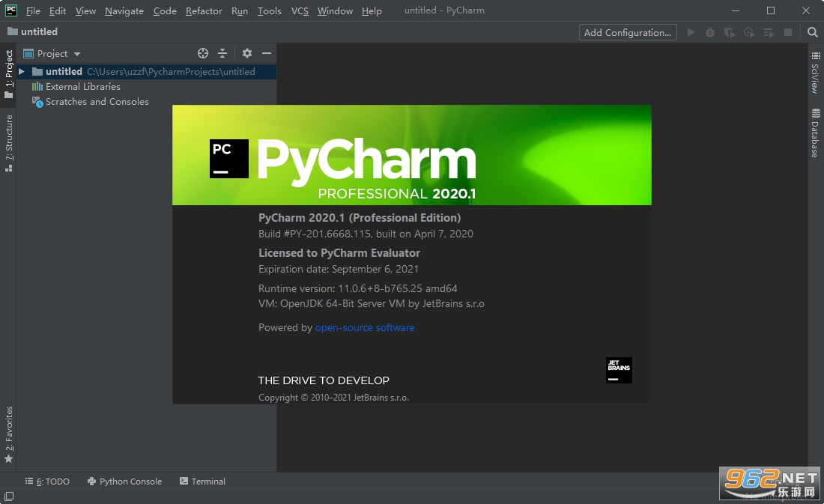
Task: Click the untitled breadcrumb in navigation bar
Action: (32, 31)
